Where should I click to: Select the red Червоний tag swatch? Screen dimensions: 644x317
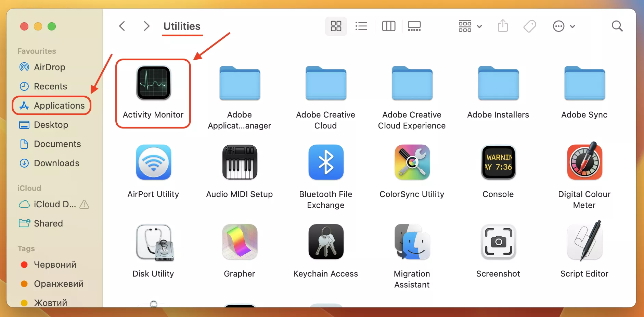(24, 265)
